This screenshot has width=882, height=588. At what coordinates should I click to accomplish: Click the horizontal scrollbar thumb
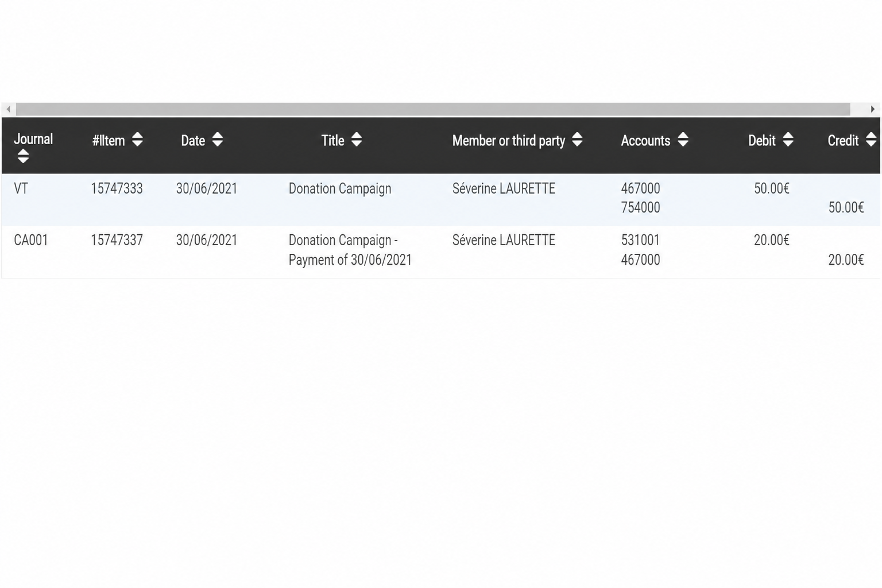433,109
